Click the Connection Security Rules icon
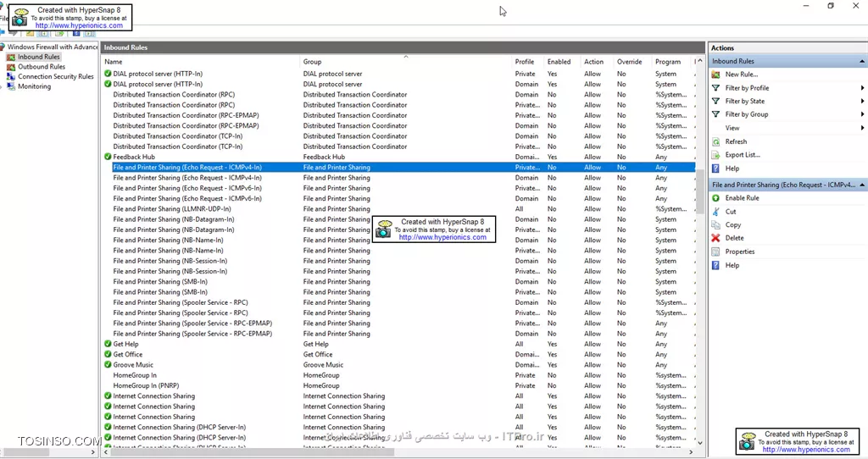Screen dimensions: 868x459 (x=10, y=77)
